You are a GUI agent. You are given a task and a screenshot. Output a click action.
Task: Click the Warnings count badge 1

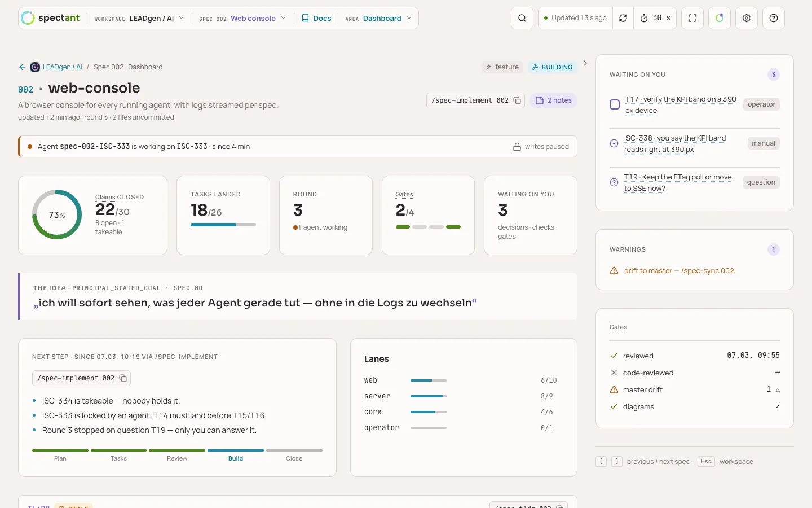774,249
